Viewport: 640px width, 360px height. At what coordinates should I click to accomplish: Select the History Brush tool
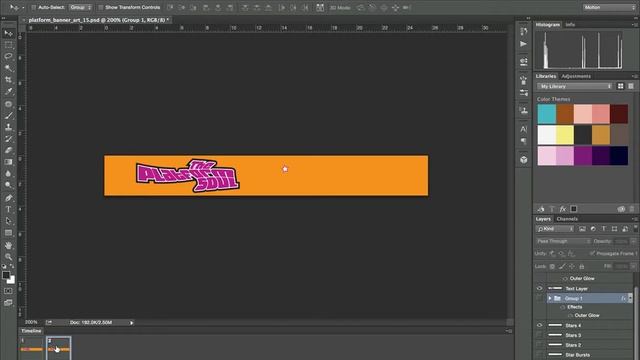9,139
